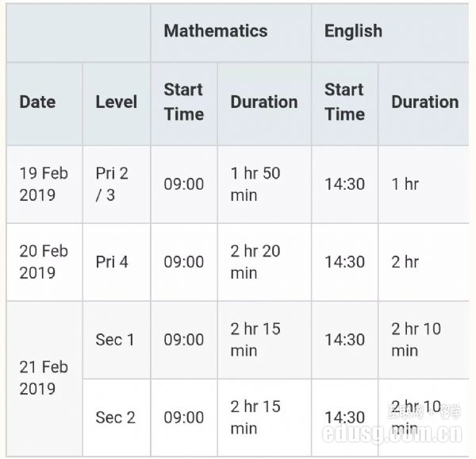Click the English column group header
This screenshot has height=459, width=476.
coord(353,32)
